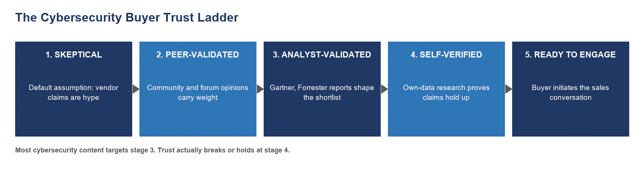
Task: Click the footer note about stage 4
Action: pyautogui.click(x=152, y=150)
